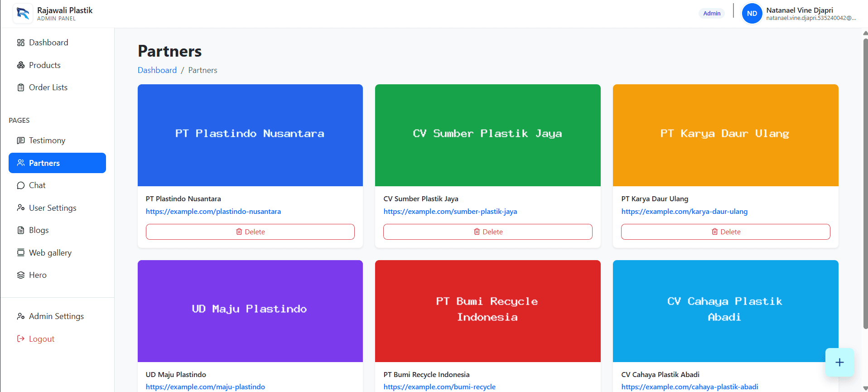Open the bumi-recycle URL link
868x392 pixels.
pyautogui.click(x=439, y=387)
